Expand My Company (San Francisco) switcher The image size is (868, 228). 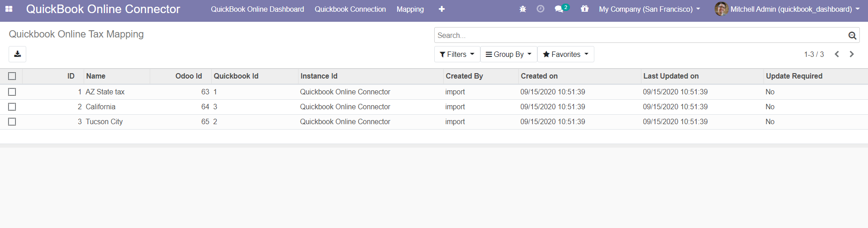pyautogui.click(x=649, y=9)
